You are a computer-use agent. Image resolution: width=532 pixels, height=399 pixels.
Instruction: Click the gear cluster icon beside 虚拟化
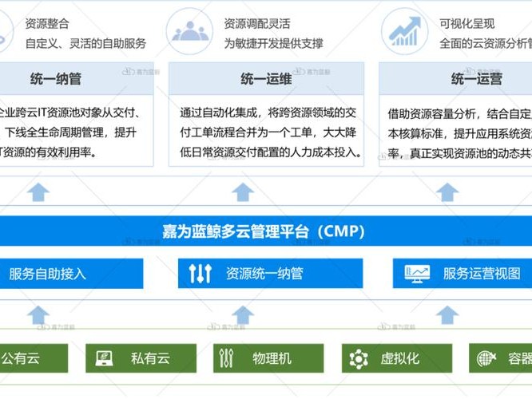pyautogui.click(x=359, y=358)
